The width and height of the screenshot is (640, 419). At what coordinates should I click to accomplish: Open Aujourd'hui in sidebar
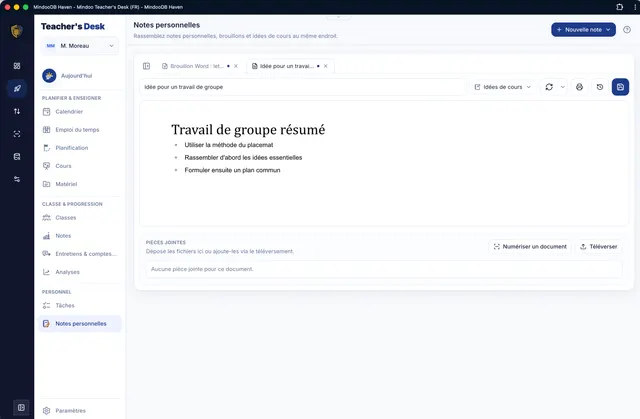[x=80, y=75]
